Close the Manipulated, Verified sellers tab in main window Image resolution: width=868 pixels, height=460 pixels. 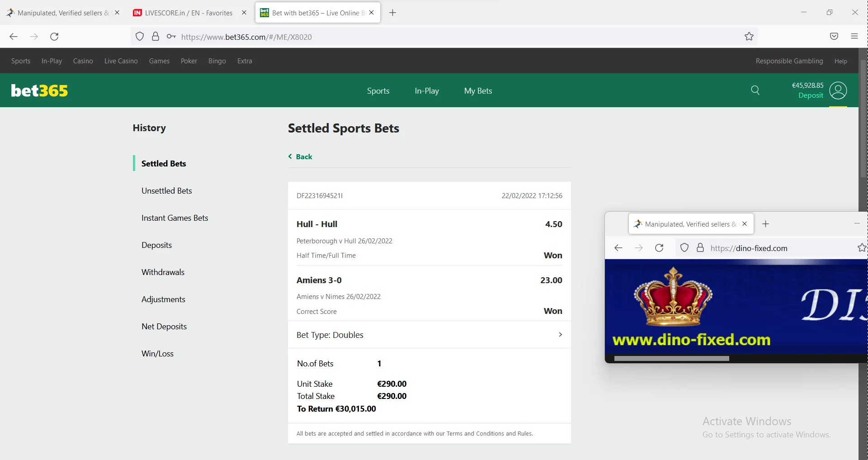pyautogui.click(x=117, y=13)
